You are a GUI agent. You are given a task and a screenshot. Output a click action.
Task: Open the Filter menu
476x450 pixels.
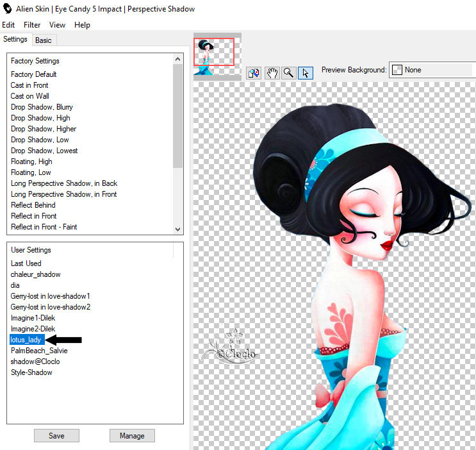coord(32,25)
